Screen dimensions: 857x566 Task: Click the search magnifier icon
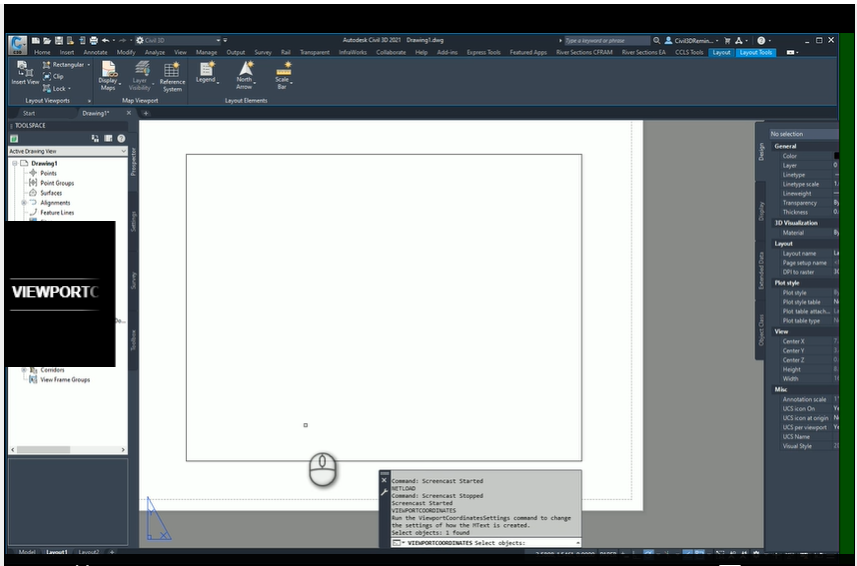656,40
